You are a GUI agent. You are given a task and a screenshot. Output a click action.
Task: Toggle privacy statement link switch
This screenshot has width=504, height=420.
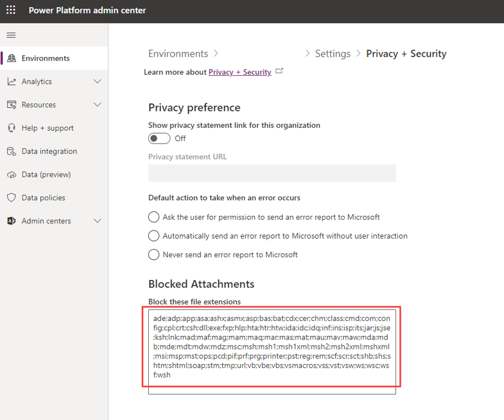(159, 138)
